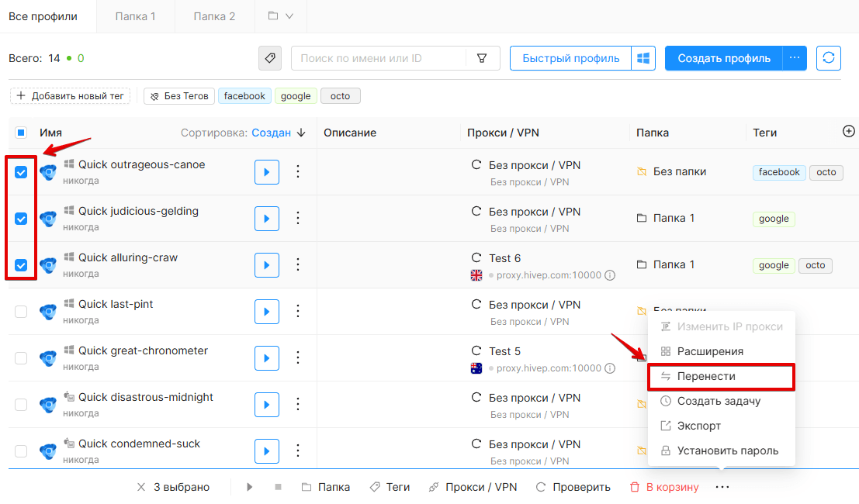The width and height of the screenshot is (859, 504).
Task: Launch the Quick alluring-craw profile
Action: pyautogui.click(x=267, y=265)
